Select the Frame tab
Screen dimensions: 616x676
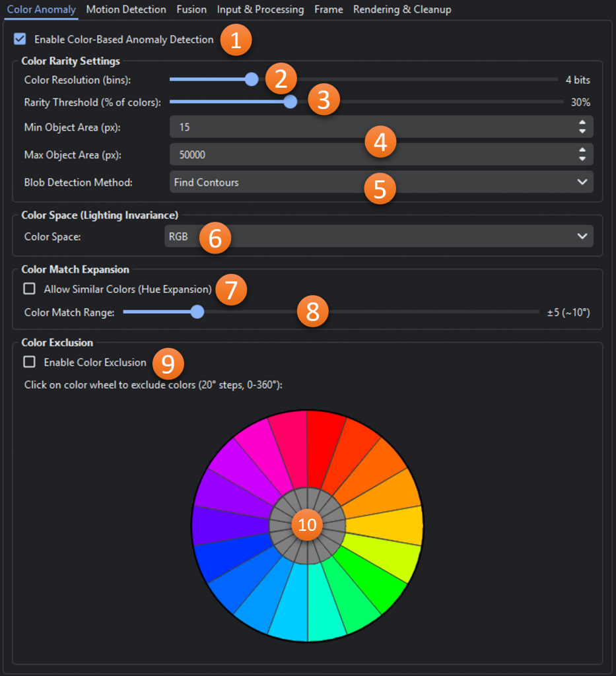click(x=328, y=9)
